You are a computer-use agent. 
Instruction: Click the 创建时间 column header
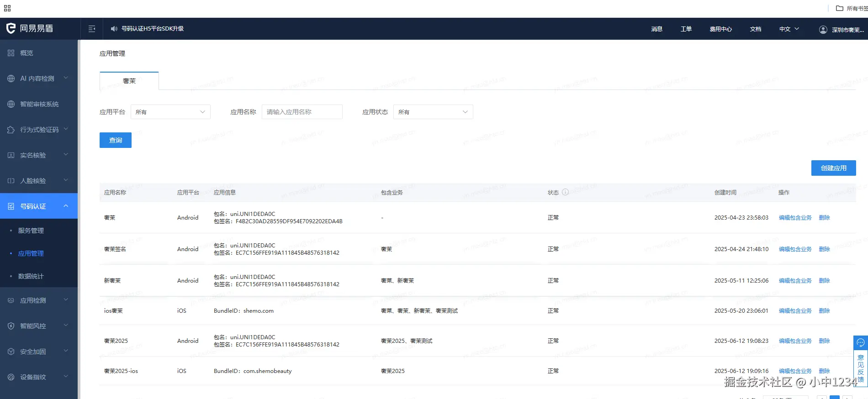(725, 193)
